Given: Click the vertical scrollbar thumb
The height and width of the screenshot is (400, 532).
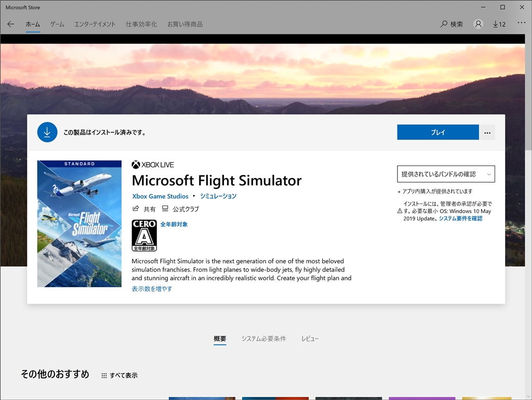Looking at the screenshot, I should pos(528,92).
